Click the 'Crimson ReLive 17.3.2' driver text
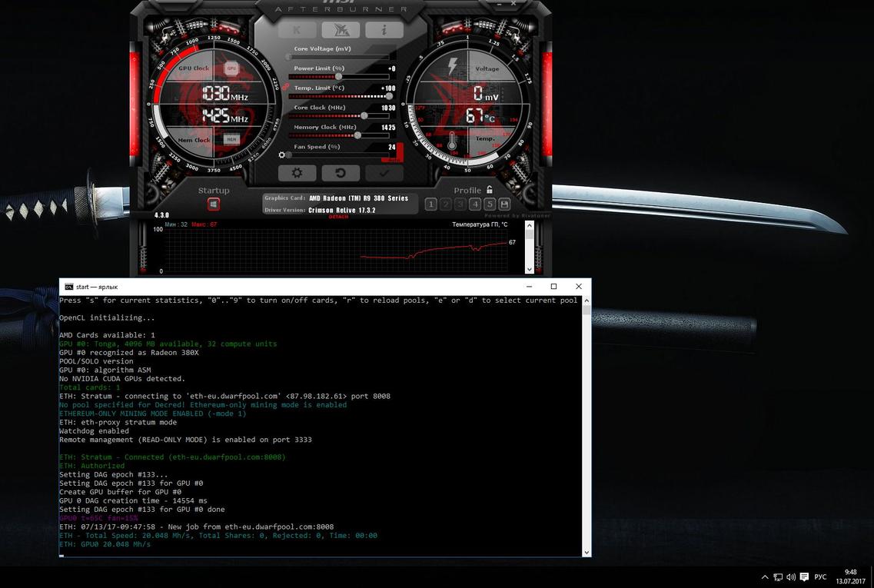This screenshot has height=588, width=874. point(342,210)
